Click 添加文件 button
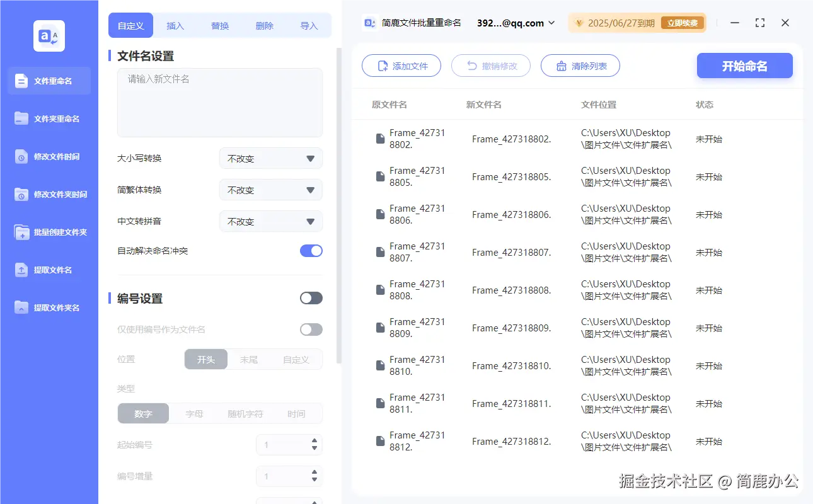 click(x=401, y=66)
